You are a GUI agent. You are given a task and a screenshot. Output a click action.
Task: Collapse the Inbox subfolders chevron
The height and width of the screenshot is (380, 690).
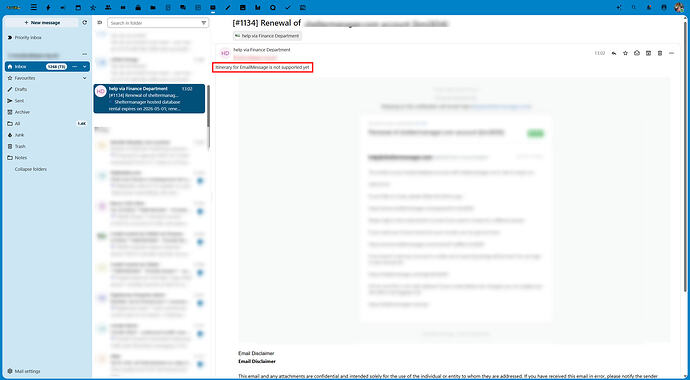pos(84,66)
